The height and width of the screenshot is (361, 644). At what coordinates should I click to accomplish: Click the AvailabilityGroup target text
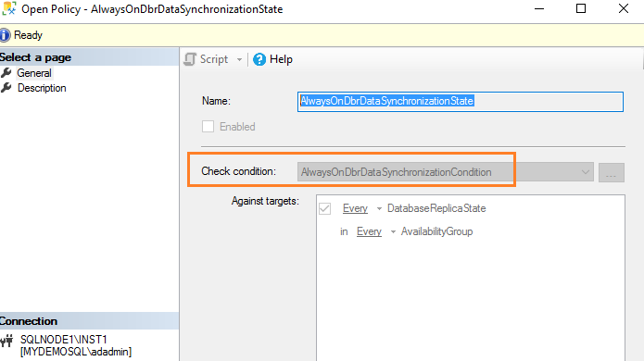pyautogui.click(x=436, y=231)
